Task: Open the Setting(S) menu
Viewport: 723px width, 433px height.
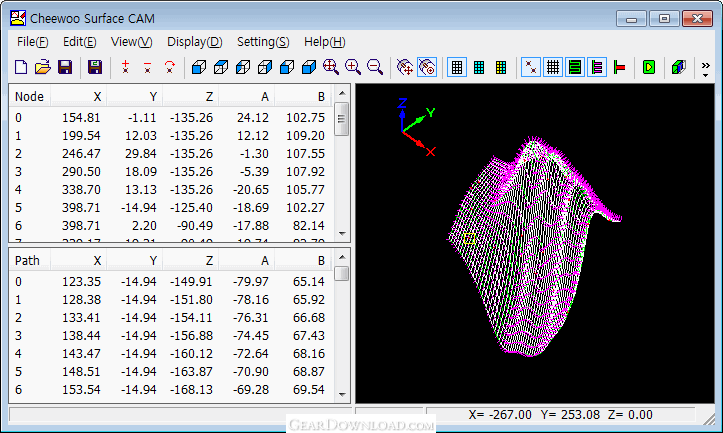Action: tap(263, 42)
